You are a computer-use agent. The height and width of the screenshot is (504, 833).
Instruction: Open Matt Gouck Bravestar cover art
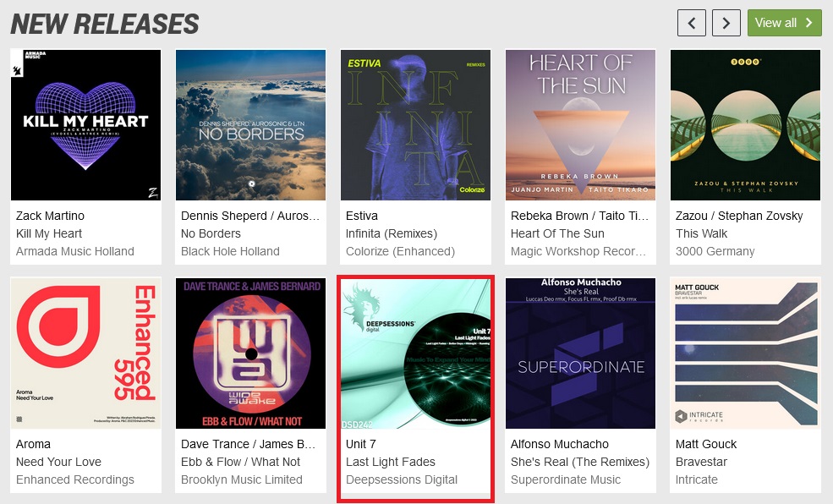pos(745,353)
